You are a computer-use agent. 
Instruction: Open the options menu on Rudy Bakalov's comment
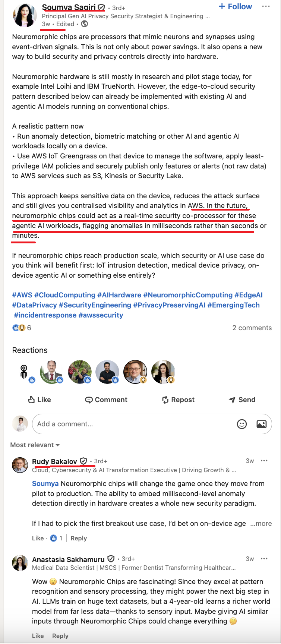click(264, 461)
